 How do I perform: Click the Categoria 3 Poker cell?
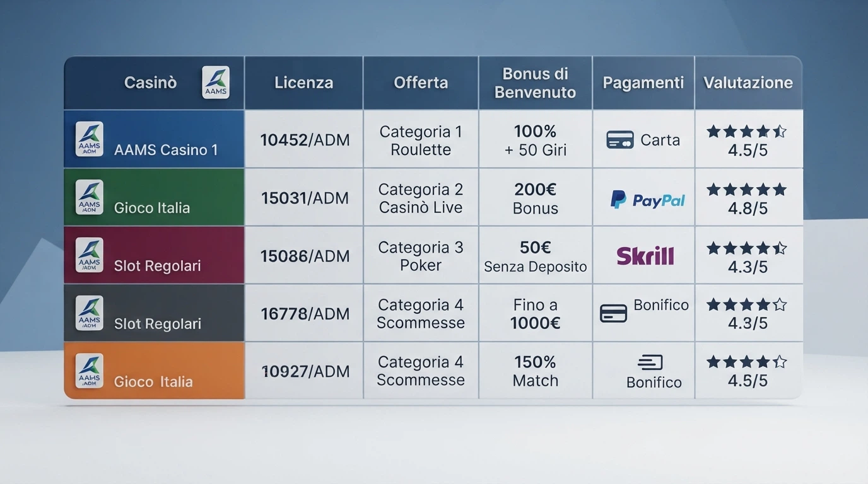point(421,256)
